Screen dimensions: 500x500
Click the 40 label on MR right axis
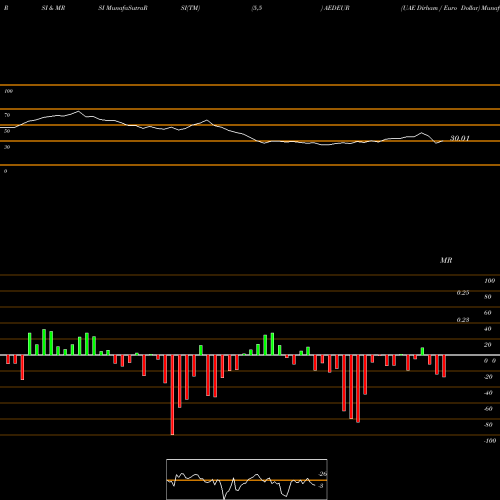pos(488,329)
